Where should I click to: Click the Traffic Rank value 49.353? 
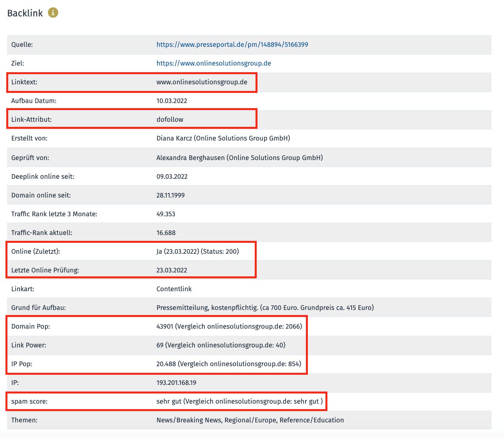(x=166, y=214)
